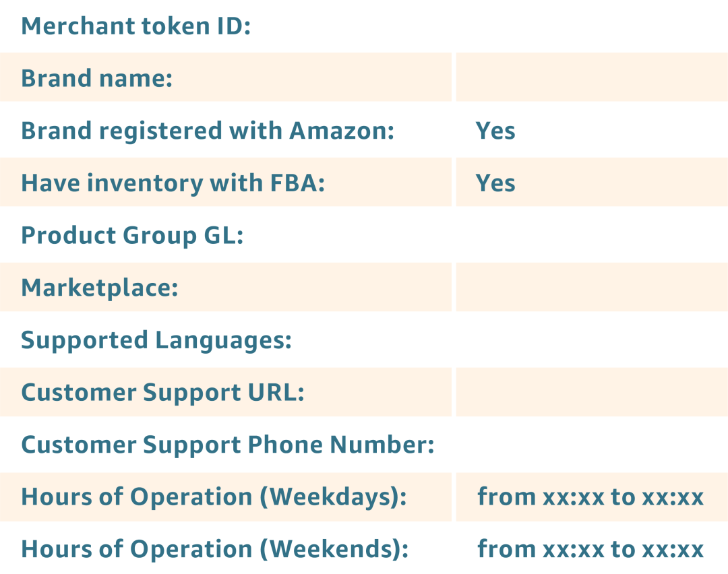Select the empty Merchant token ID value cell
Viewport: 728px width, 574px height.
[x=592, y=26]
